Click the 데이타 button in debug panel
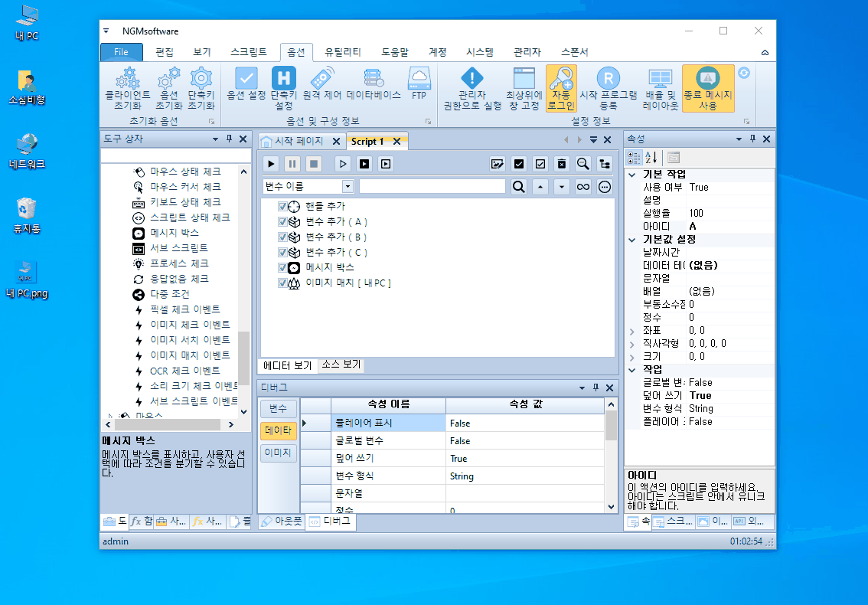868x605 pixels. coord(278,430)
